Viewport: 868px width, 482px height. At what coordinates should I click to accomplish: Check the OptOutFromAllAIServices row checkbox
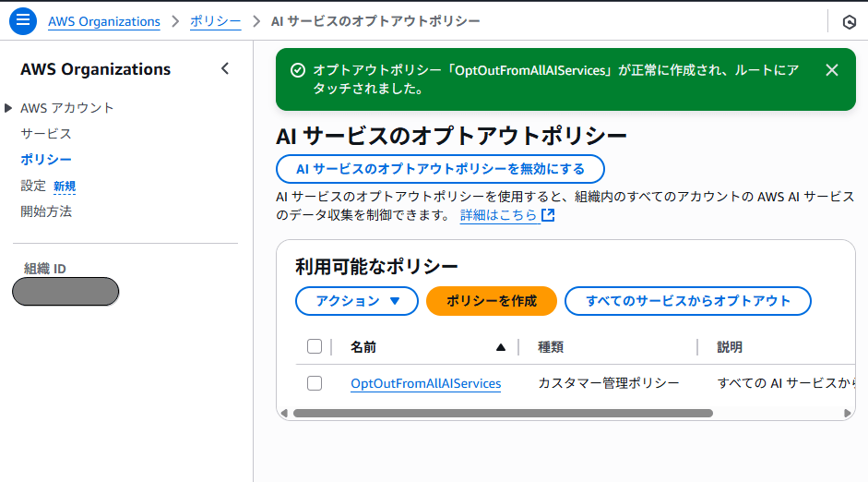point(315,383)
